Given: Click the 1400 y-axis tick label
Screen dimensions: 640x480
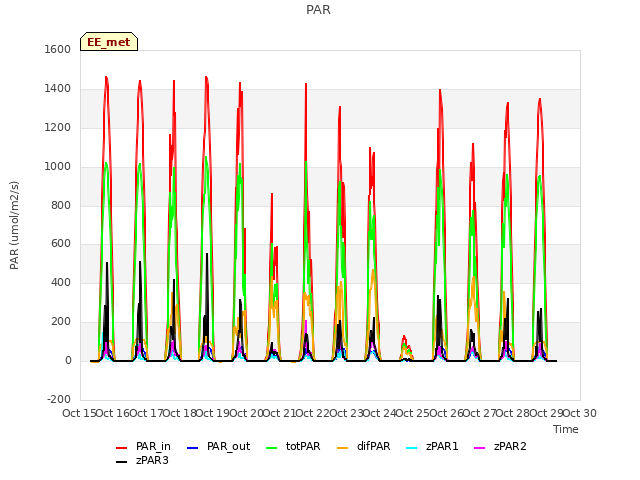Looking at the screenshot, I should tap(58, 88).
